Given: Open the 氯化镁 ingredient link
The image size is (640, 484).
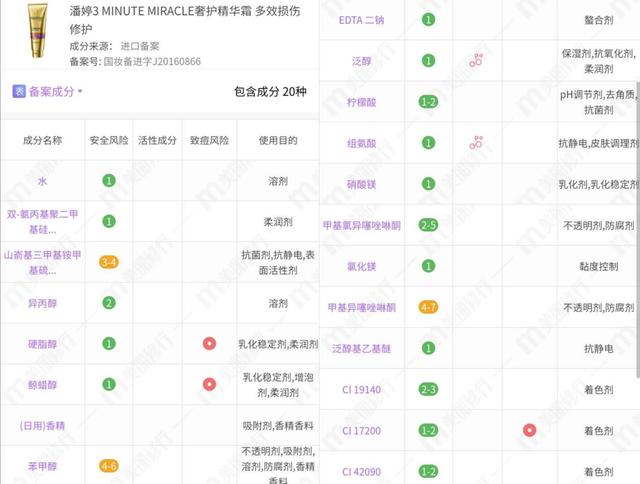Looking at the screenshot, I should [x=362, y=266].
